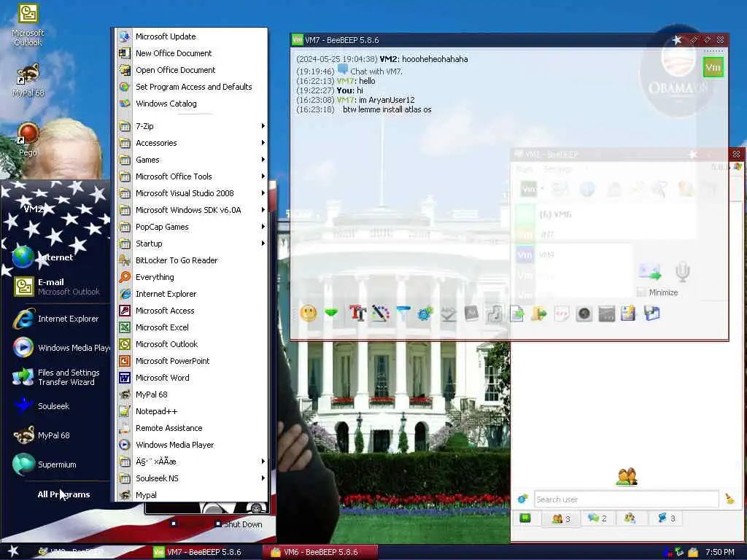Click the send folder icon in chat toolbar
Viewport: 747px width, 560px height.
pyautogui.click(x=539, y=314)
